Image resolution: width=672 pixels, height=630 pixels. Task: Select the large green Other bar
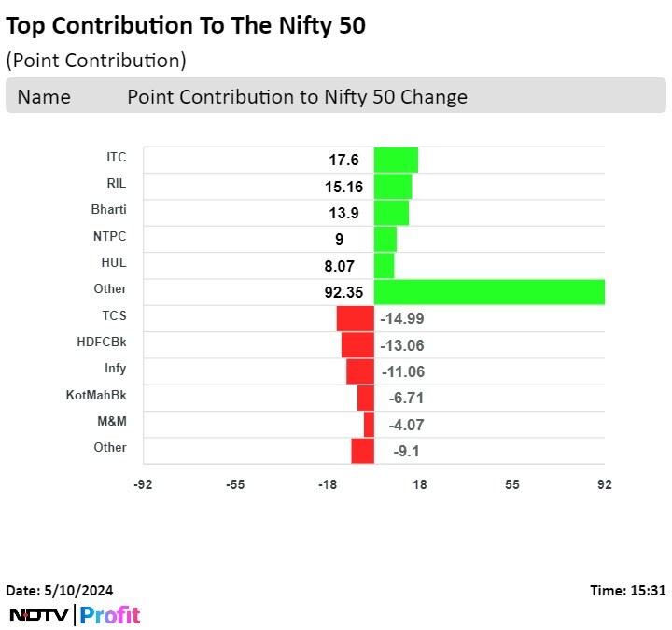click(x=489, y=292)
